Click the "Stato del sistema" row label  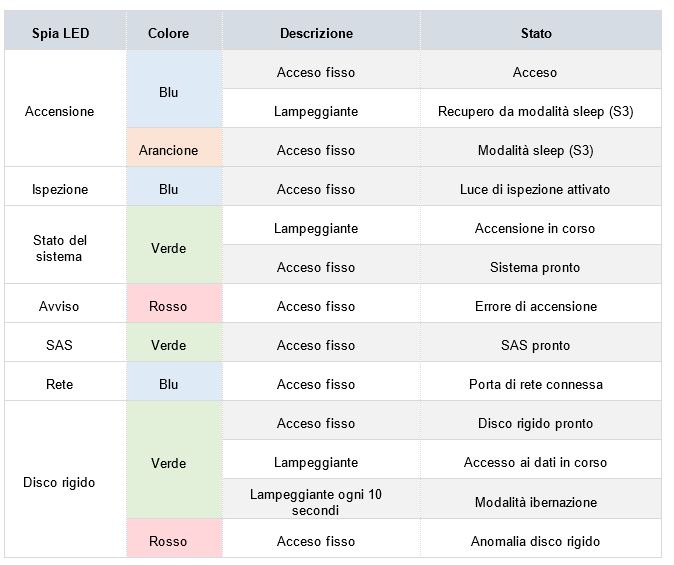pos(59,248)
